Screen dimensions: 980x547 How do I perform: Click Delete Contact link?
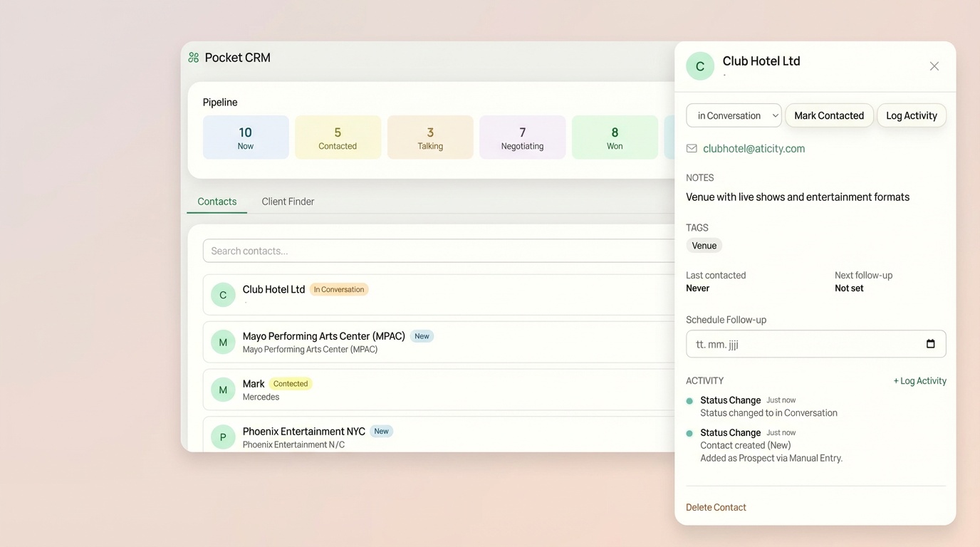716,507
